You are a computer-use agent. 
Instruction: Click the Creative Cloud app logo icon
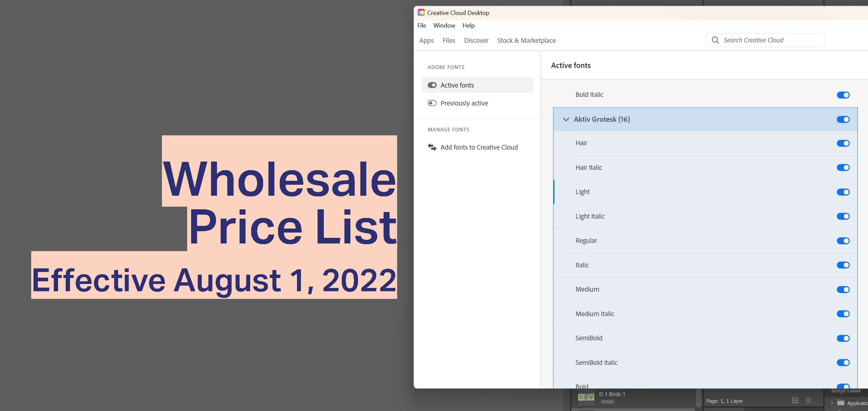pyautogui.click(x=421, y=13)
